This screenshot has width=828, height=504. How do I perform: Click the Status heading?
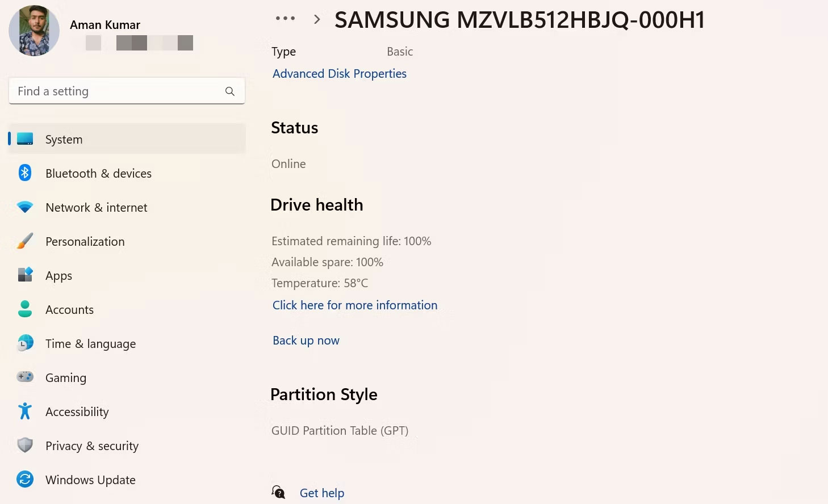click(295, 128)
